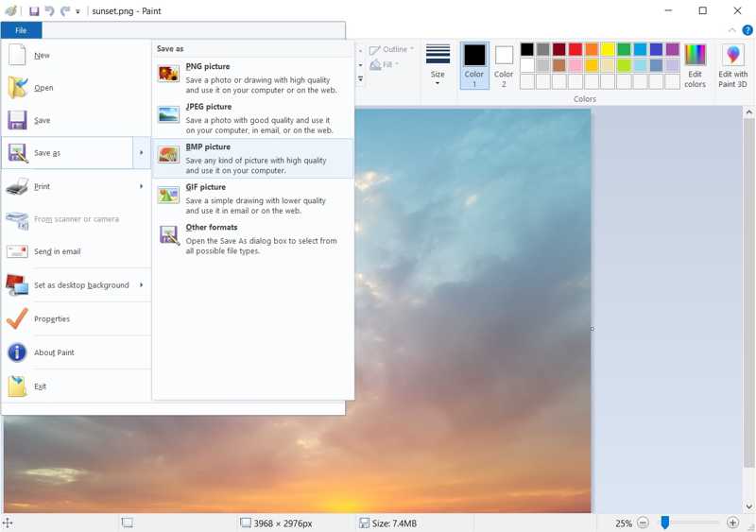
Task: Click the zoom out minus button
Action: 643,523
